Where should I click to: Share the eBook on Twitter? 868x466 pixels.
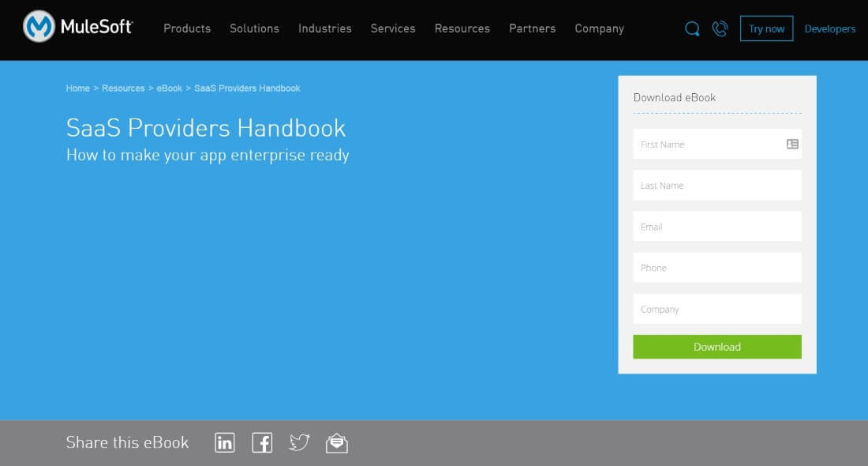coord(300,442)
